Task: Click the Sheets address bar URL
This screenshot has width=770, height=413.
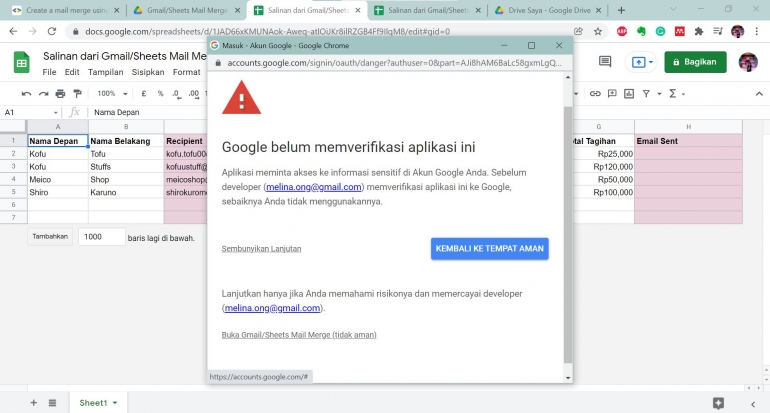Action: pos(268,31)
